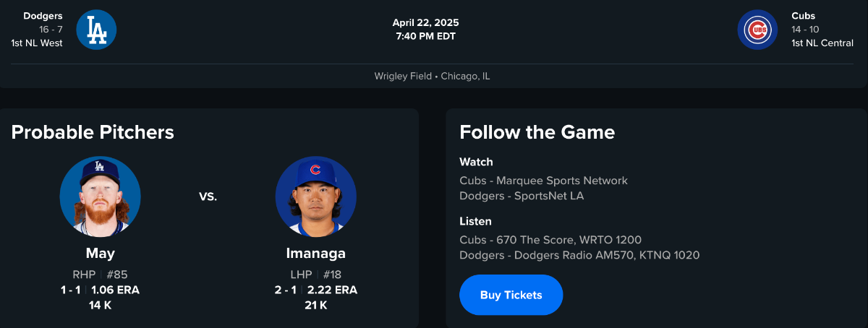Click the 7:40 PM EDT game time

pyautogui.click(x=425, y=36)
